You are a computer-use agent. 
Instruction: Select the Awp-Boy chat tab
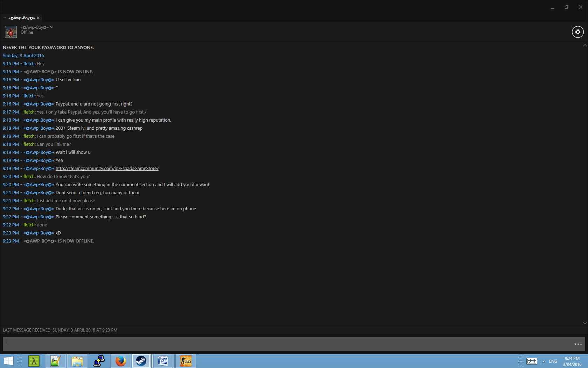[x=22, y=18]
